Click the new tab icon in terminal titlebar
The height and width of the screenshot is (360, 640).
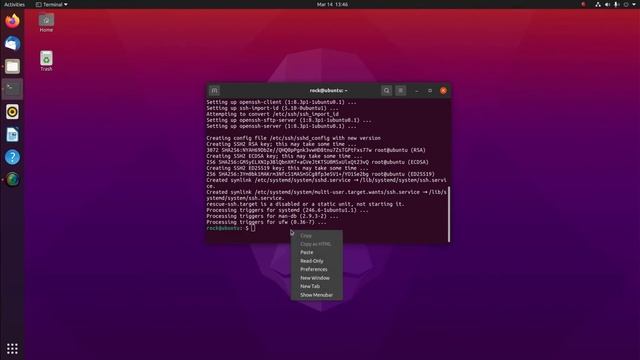pos(214,91)
